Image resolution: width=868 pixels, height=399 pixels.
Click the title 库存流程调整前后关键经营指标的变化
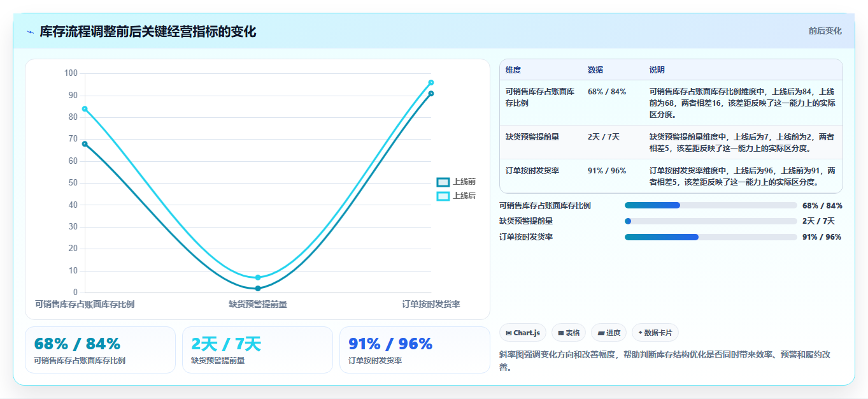(x=148, y=32)
